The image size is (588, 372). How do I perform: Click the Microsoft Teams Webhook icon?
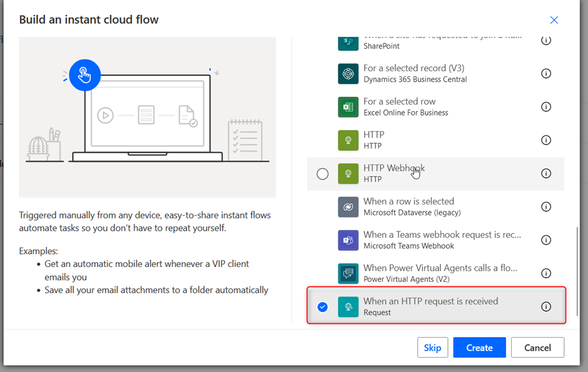[x=348, y=241]
